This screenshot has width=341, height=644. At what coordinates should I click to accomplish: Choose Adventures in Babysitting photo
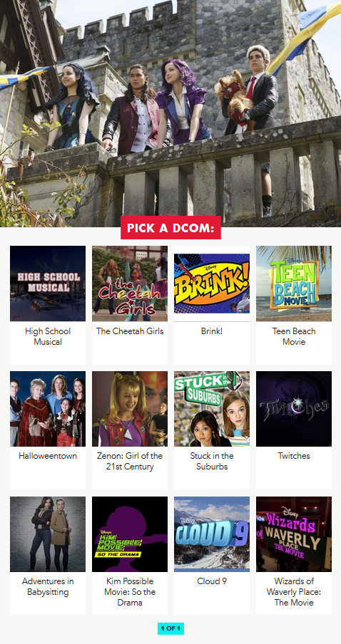pos(48,534)
